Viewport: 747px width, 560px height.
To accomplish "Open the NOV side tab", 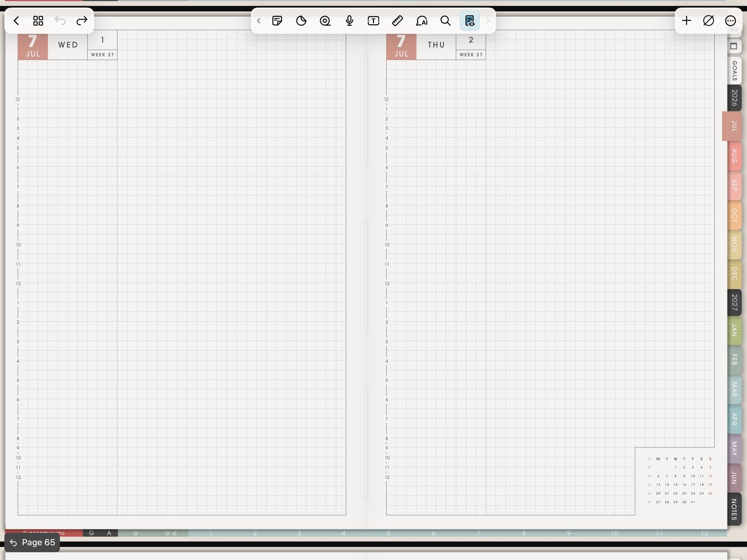I will (734, 245).
